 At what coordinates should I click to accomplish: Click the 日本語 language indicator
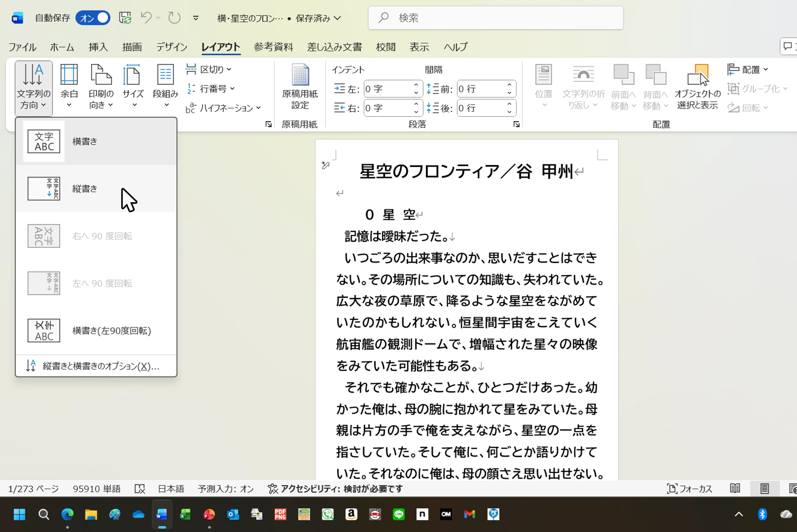tap(171, 489)
